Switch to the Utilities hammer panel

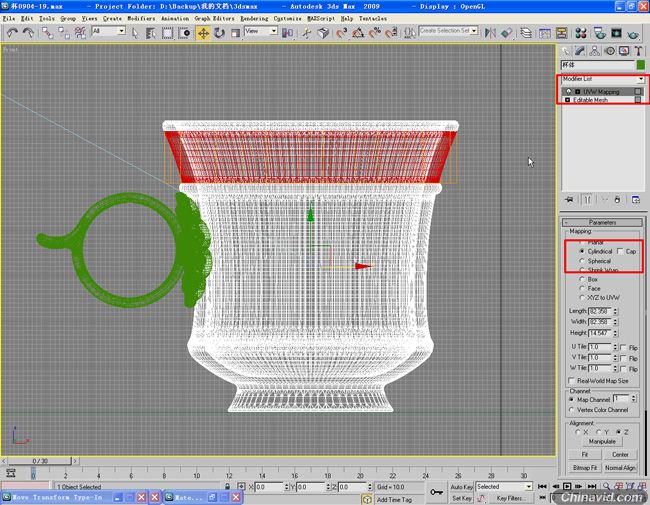[638, 51]
